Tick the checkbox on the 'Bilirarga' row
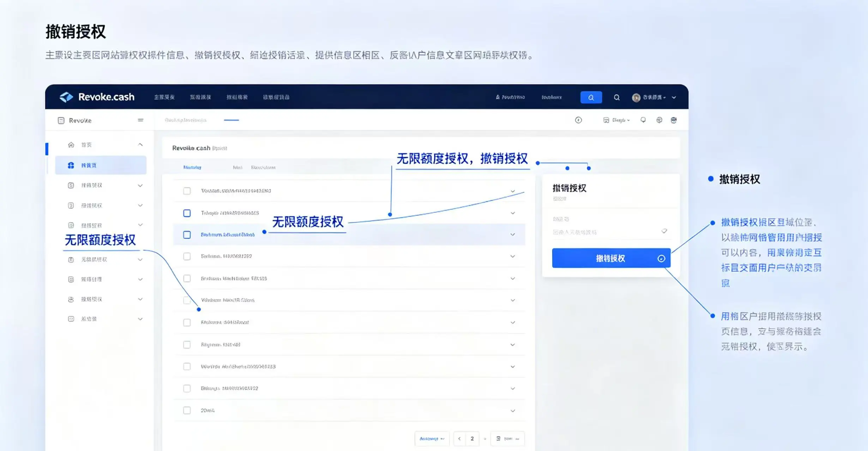868x451 pixels. [x=187, y=388]
